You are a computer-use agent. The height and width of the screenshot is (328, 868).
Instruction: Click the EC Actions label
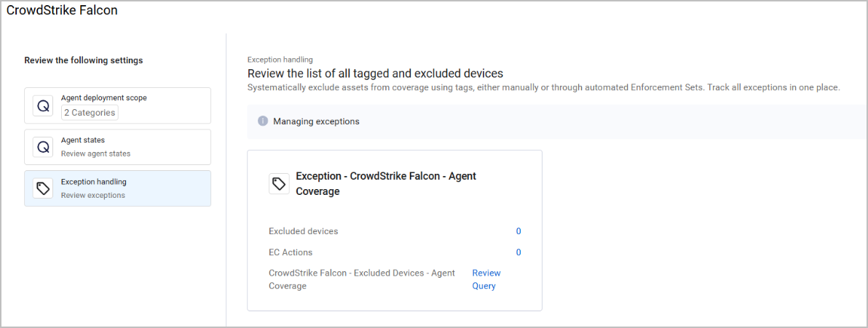[291, 252]
